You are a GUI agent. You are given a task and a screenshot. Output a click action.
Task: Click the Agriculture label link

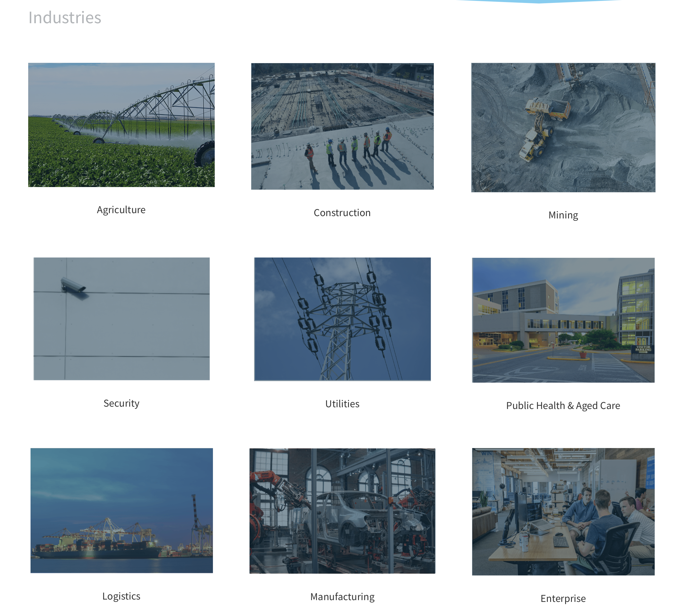tap(121, 210)
